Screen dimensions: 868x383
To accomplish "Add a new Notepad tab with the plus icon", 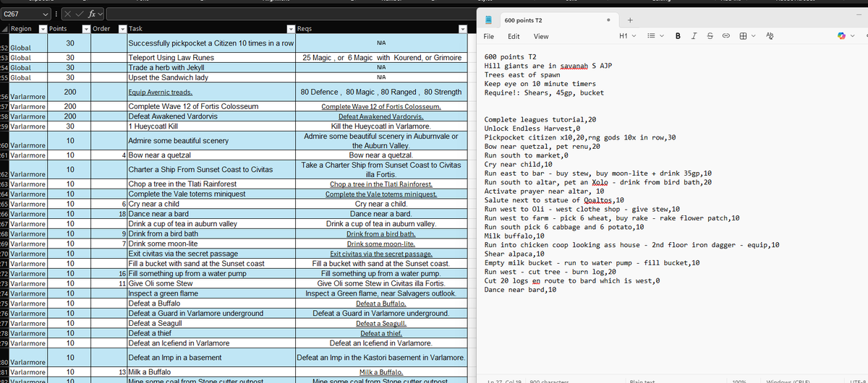I will coord(629,20).
